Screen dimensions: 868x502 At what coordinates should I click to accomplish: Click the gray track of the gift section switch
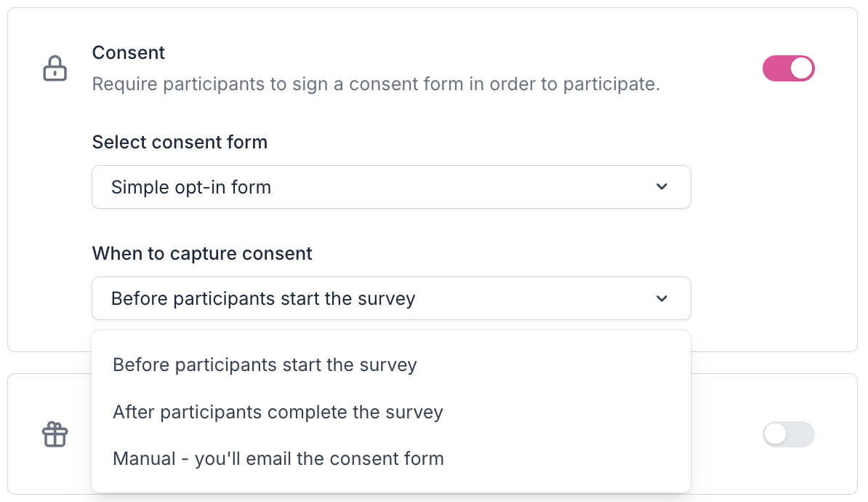(801, 435)
